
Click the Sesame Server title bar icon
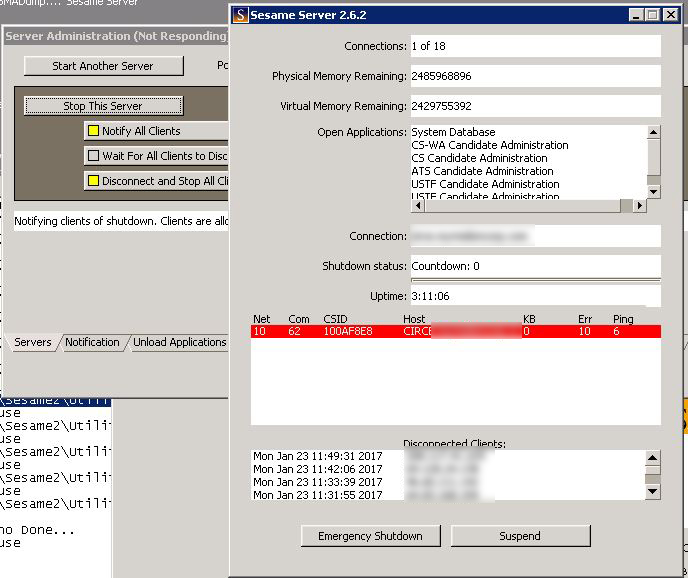[x=240, y=15]
